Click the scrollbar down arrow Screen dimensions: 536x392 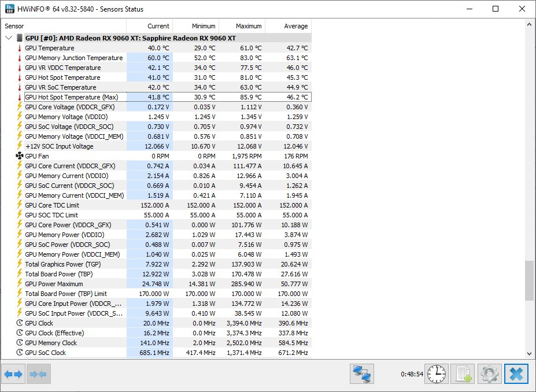coord(529,354)
